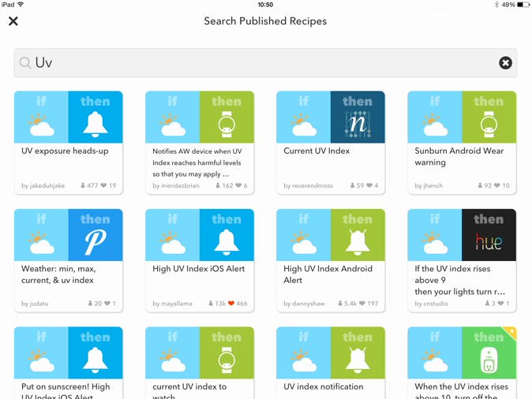This screenshot has width=532, height=399.
Task: Open Notifies AW device recipe text
Action: [x=197, y=162]
